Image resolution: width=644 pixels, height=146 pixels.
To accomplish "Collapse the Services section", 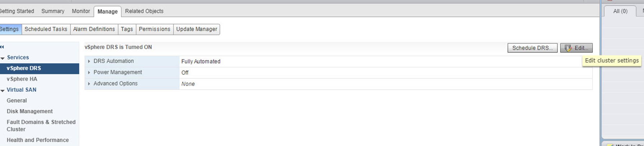I will [3, 58].
